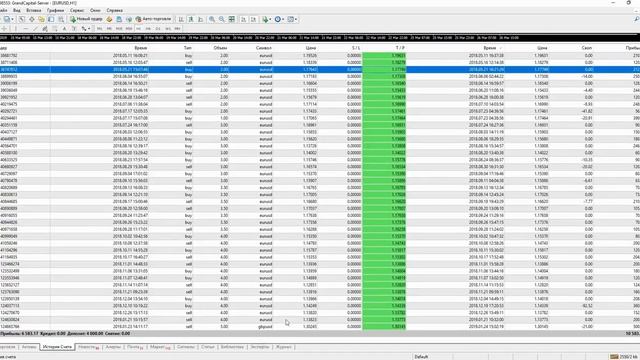Open the Вставка menu
Viewport: 640px width, 360px height.
click(x=33, y=10)
